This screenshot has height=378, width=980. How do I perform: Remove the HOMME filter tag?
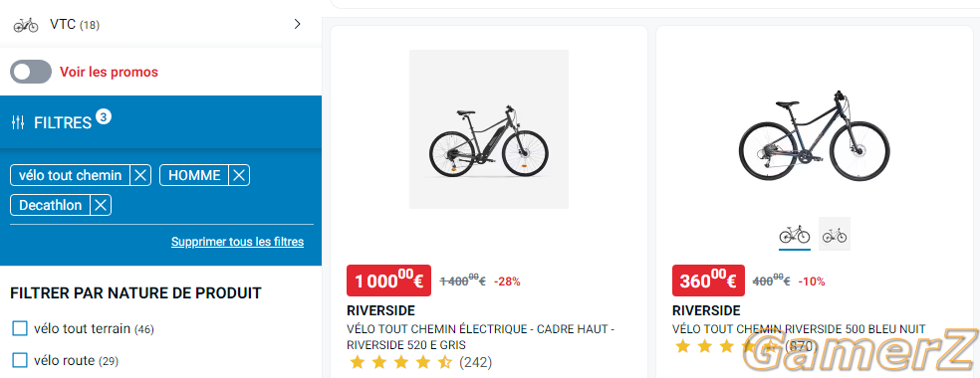[239, 176]
